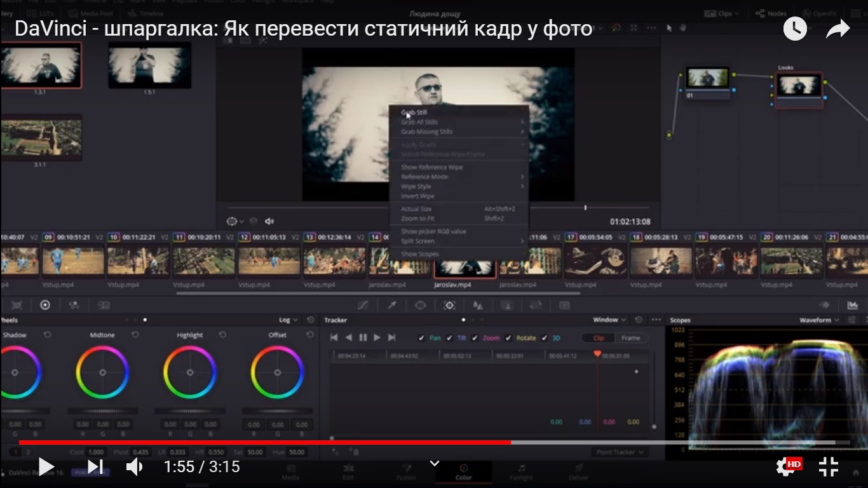The image size is (868, 488).
Task: Open the YouTube settings gear
Action: [x=785, y=467]
